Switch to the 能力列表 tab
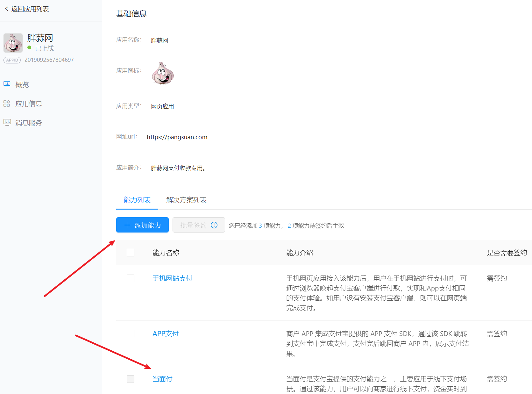 point(137,200)
